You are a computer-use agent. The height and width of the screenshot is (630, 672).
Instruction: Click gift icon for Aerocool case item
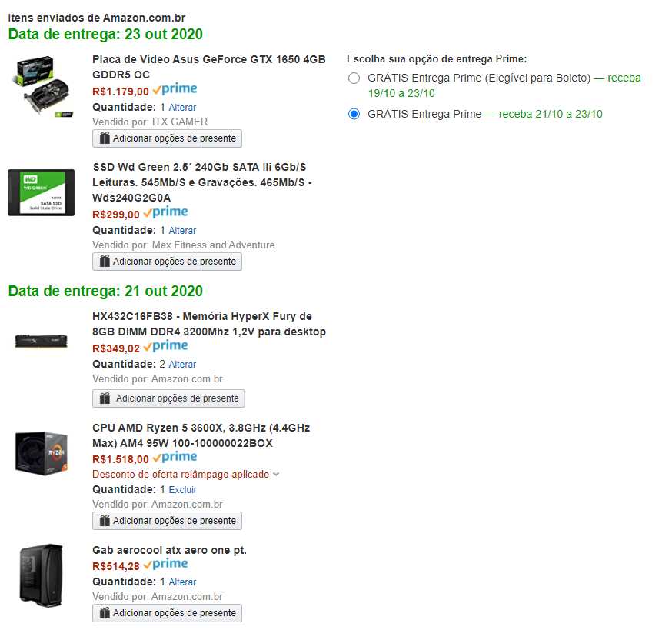(x=105, y=613)
